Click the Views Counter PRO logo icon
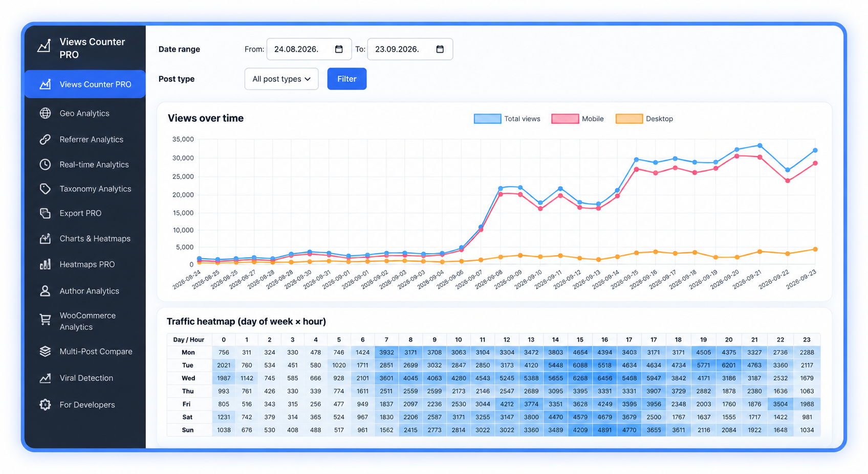This screenshot has width=868, height=474. pos(45,47)
